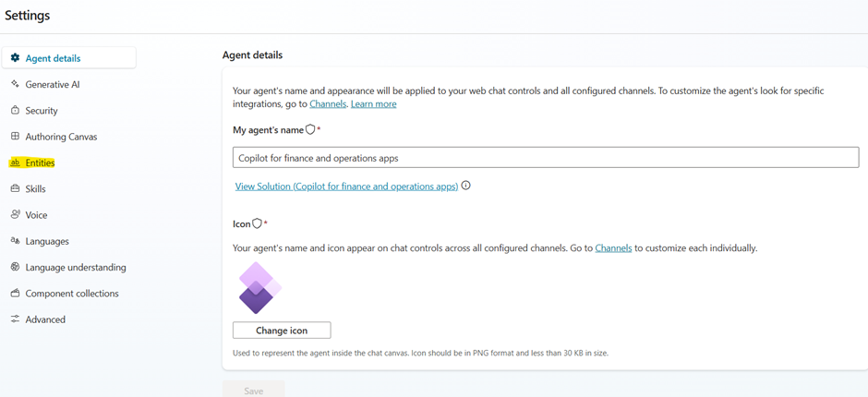Click the purple agent icon thumbnail

point(260,288)
